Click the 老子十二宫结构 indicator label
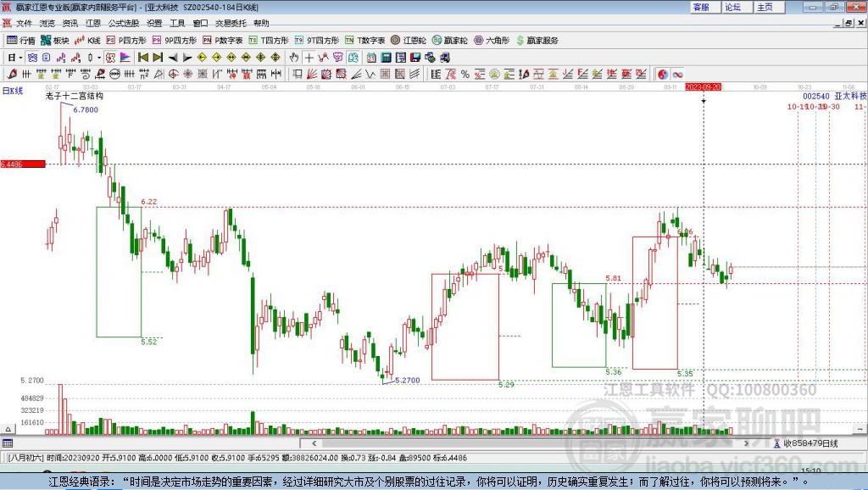 coord(75,96)
